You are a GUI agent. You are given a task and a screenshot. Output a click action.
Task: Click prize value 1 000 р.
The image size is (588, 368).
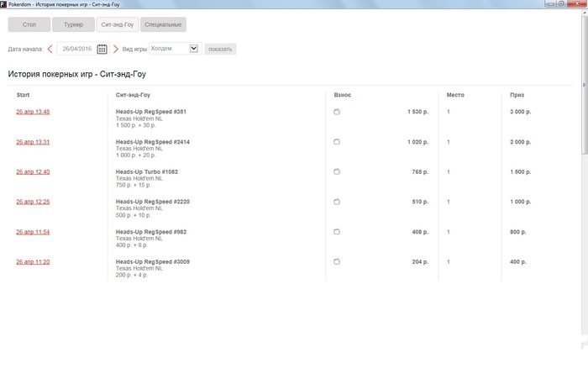[520, 202]
